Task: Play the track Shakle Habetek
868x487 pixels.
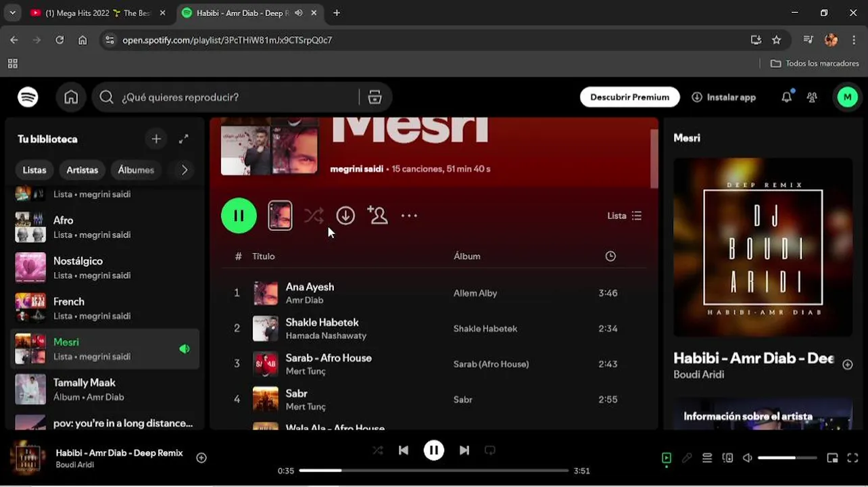Action: coord(322,323)
